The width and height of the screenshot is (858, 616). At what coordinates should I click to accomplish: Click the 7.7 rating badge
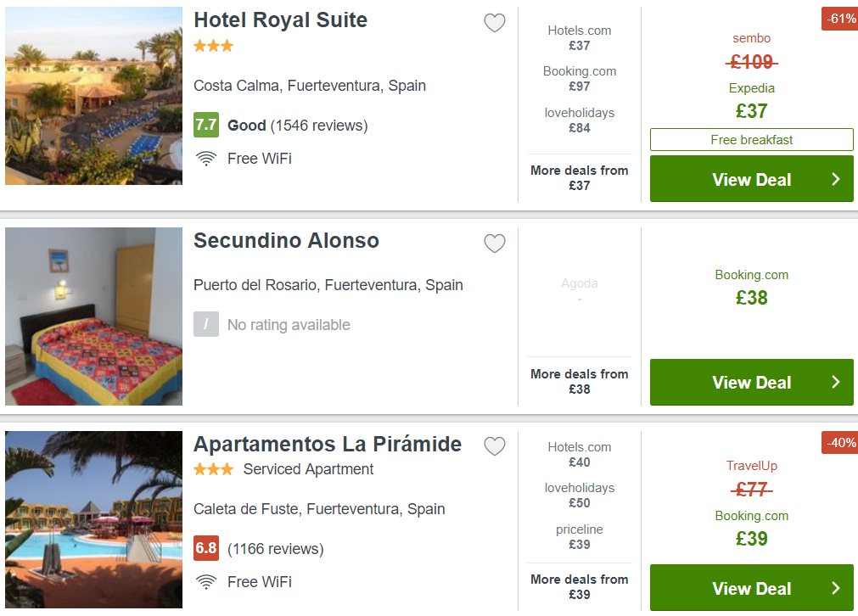pyautogui.click(x=206, y=125)
